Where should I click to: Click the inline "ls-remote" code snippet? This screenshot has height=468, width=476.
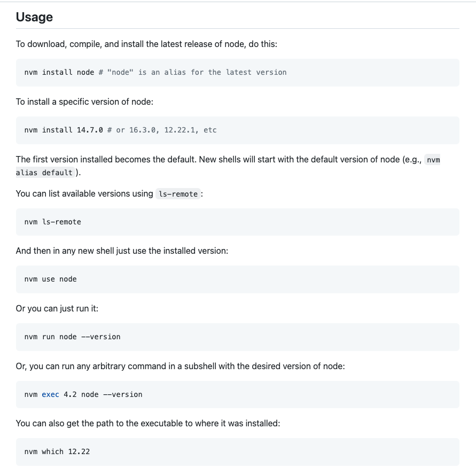coord(178,194)
